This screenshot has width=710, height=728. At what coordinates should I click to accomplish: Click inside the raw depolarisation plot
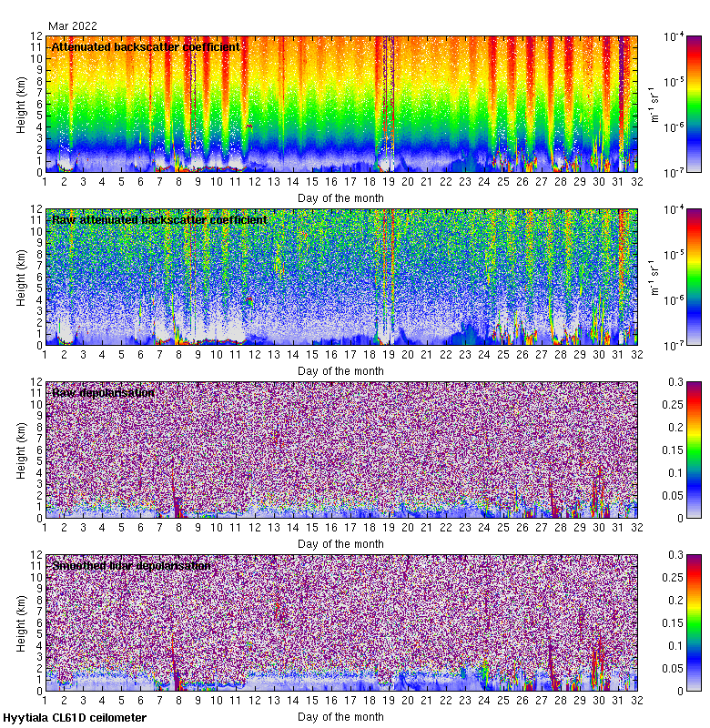[341, 450]
